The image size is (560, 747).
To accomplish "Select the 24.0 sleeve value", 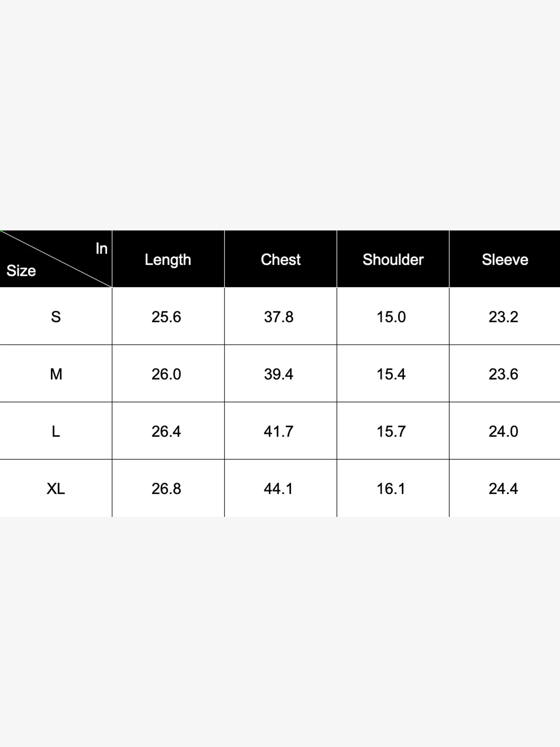I will (503, 431).
